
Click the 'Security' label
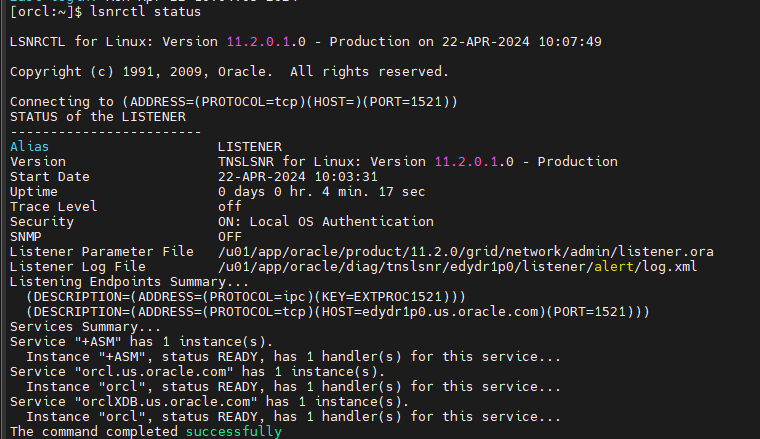tap(42, 222)
